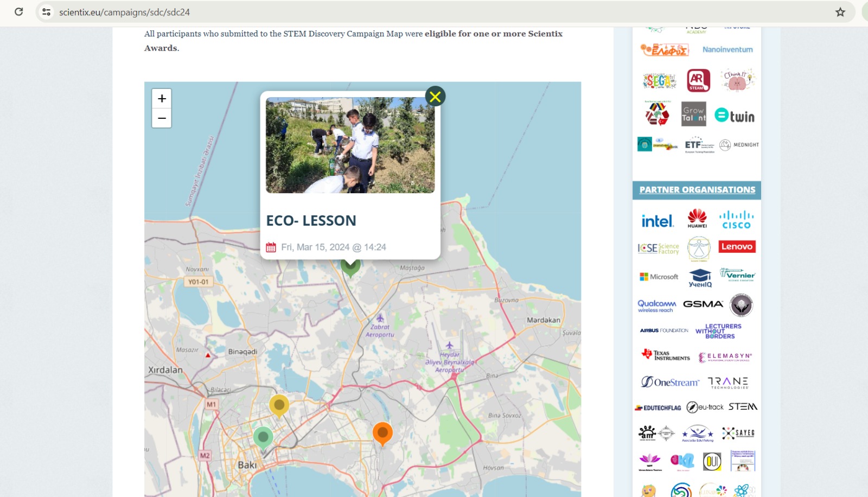Image resolution: width=868 pixels, height=497 pixels.
Task: Click the Lecturers Without Borders logo
Action: click(719, 331)
